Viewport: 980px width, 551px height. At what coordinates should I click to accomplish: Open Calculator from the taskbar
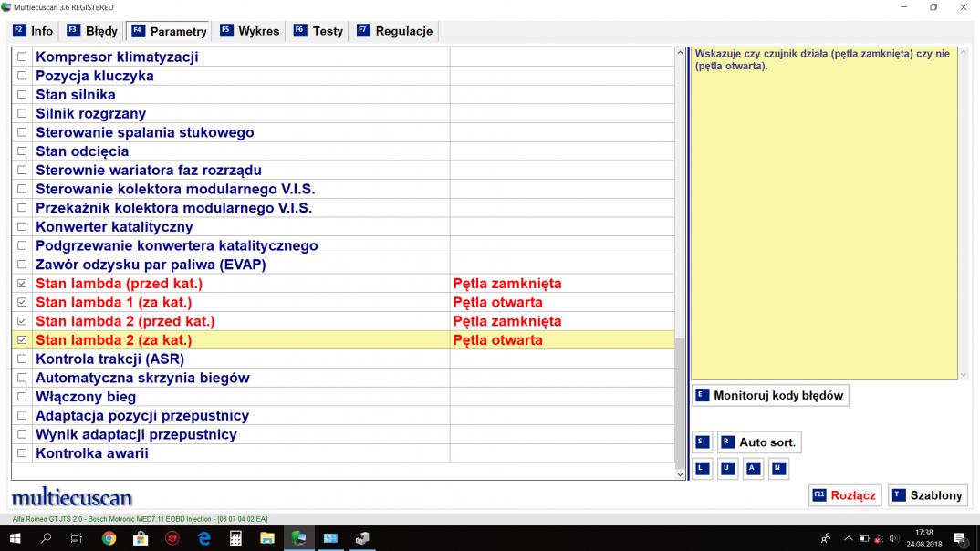point(235,538)
